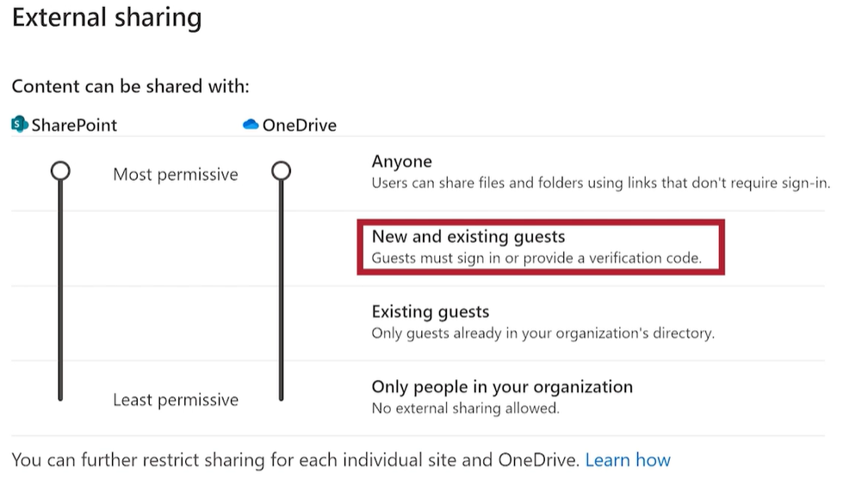Screen dimensions: 868x480
Task: Open the Learn how link
Action: click(627, 459)
